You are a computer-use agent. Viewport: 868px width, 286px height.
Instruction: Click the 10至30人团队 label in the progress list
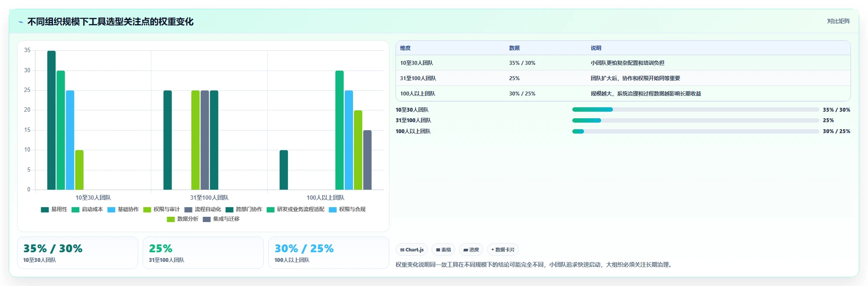[412, 110]
